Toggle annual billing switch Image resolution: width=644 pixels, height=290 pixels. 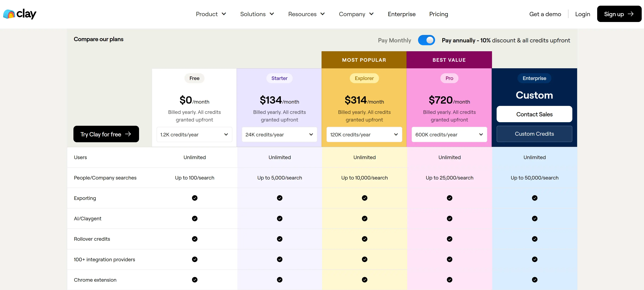[426, 40]
